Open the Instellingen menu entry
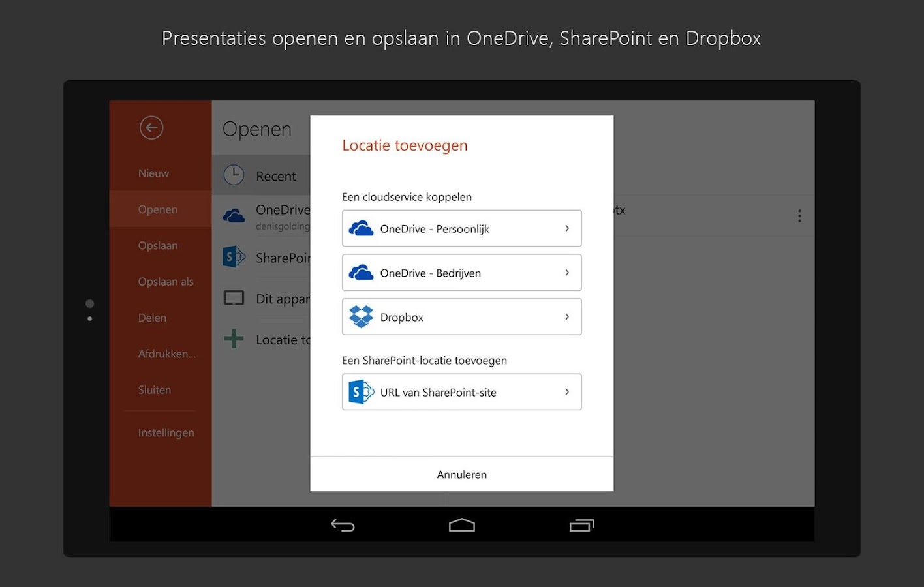 [x=166, y=432]
